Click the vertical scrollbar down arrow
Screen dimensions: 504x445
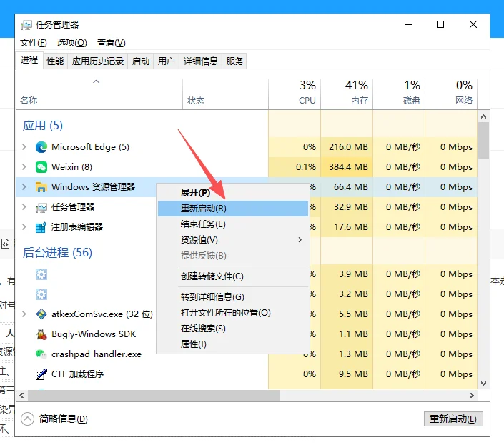click(483, 384)
